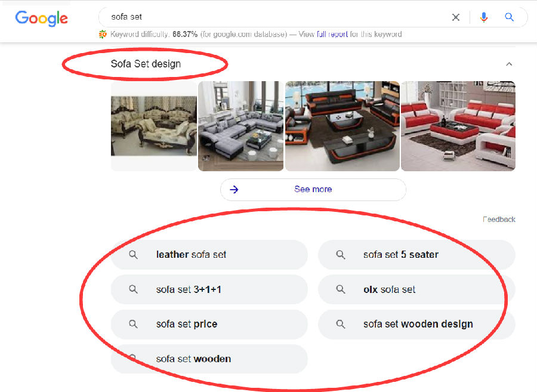Click in the sofa set search field
537x392 pixels.
point(274,17)
